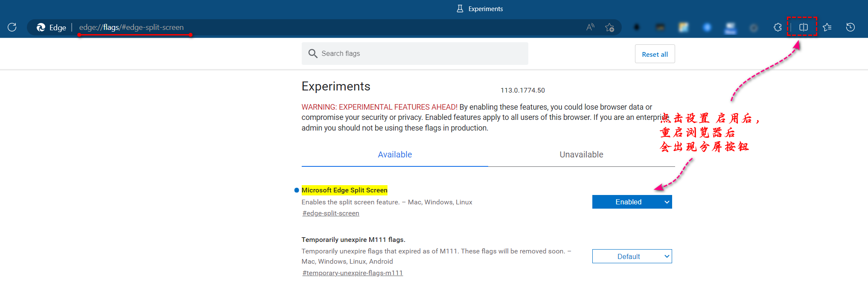Click the version number 113.0.1774.50
Image resolution: width=868 pixels, height=288 pixels.
523,90
